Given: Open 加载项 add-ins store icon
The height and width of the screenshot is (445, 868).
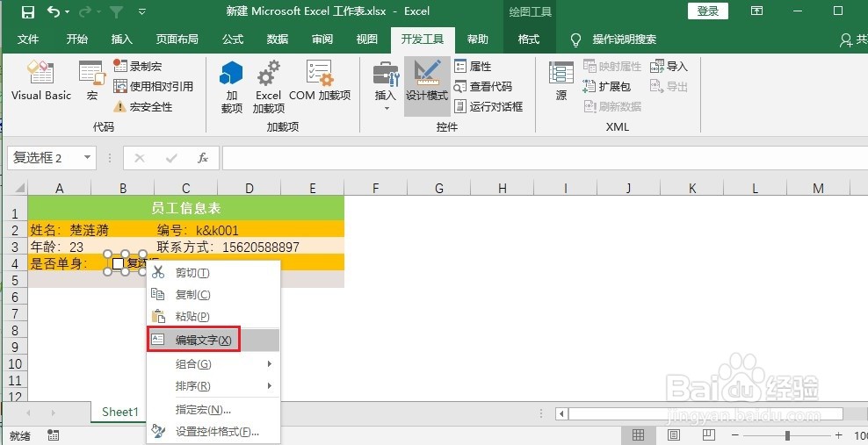Looking at the screenshot, I should point(231,87).
